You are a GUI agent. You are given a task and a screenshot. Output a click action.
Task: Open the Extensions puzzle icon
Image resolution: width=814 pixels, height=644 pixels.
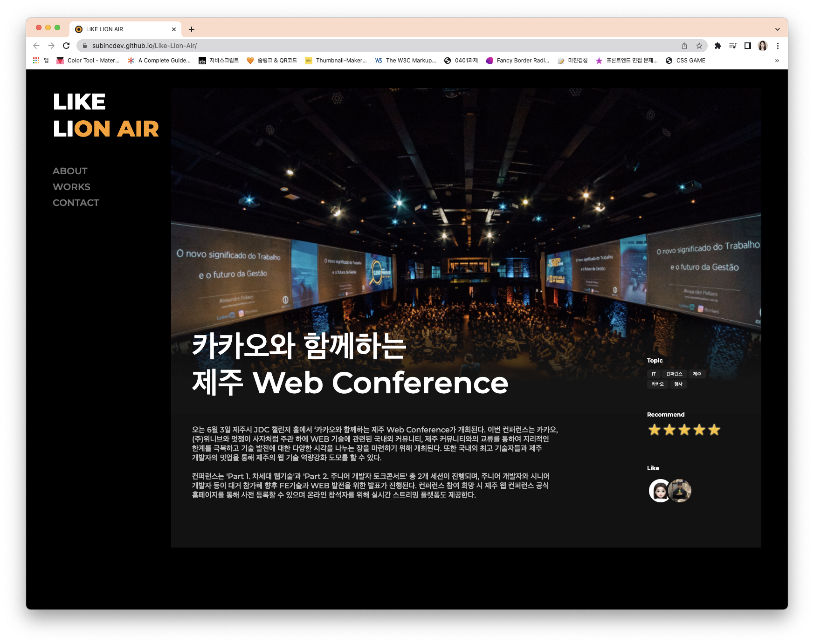pos(718,46)
